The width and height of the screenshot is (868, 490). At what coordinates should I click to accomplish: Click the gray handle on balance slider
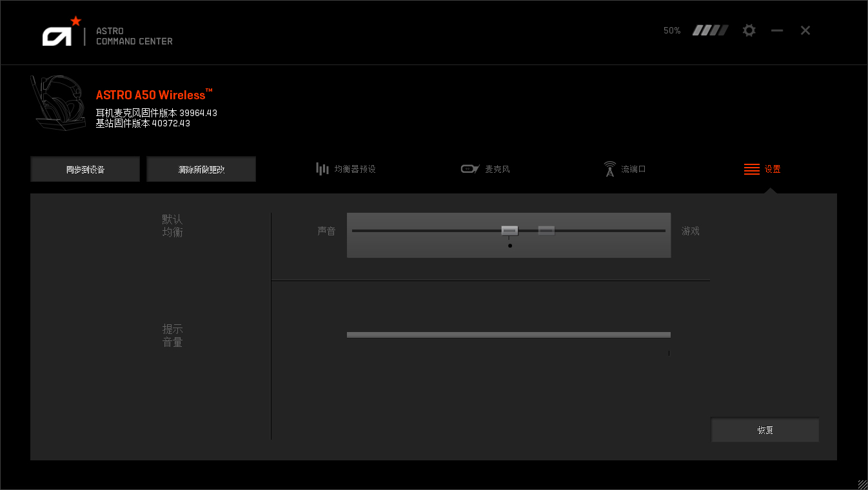pos(546,231)
